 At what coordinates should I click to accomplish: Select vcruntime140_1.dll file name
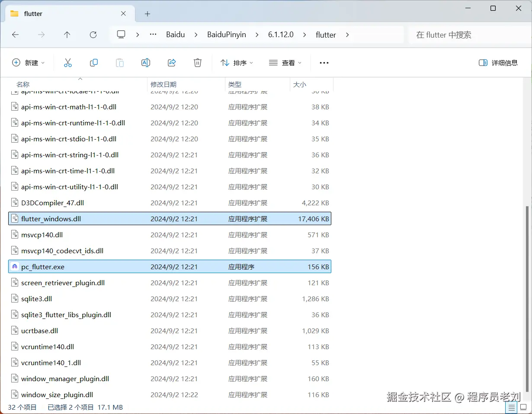point(51,363)
